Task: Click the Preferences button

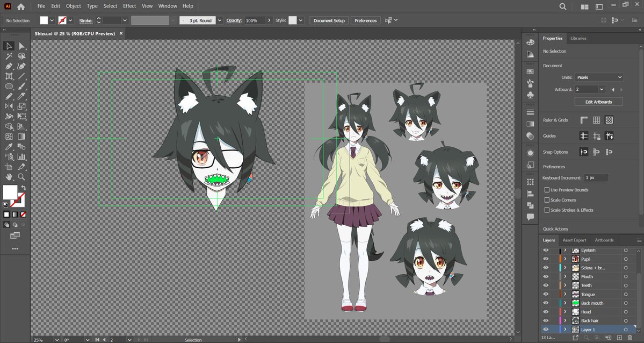Action: pyautogui.click(x=366, y=20)
